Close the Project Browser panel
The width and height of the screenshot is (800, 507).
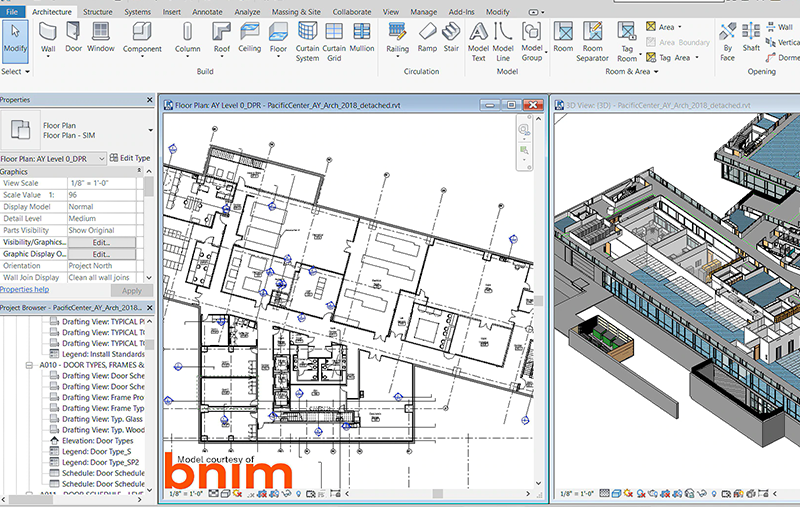click(149, 308)
